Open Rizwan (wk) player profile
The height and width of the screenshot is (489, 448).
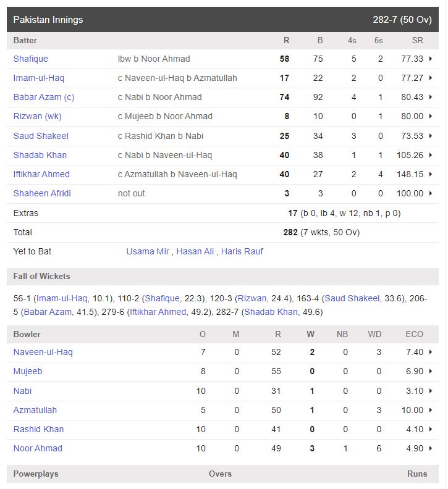(37, 117)
